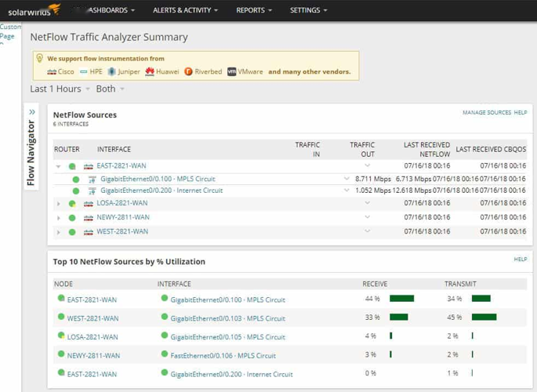
Task: Expand the WEST-2821-WAN router row
Action: pos(58,232)
